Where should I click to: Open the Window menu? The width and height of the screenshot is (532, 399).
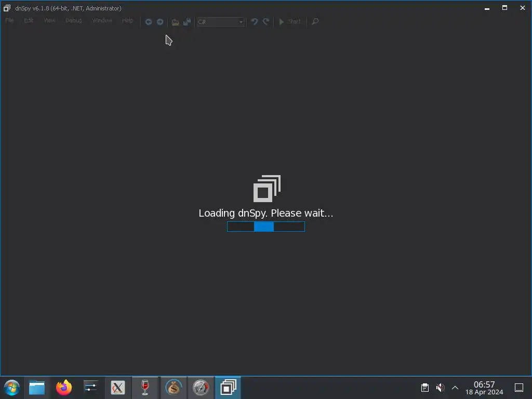tap(102, 20)
